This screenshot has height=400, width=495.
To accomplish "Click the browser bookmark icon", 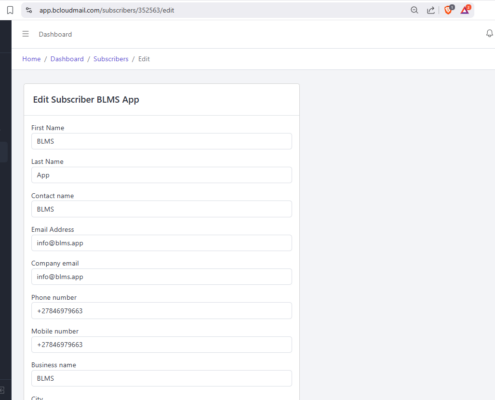I will [x=10, y=10].
